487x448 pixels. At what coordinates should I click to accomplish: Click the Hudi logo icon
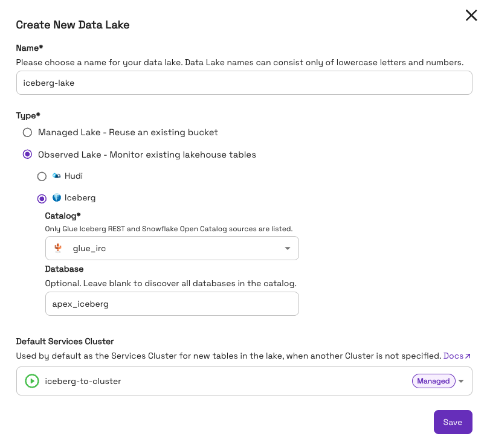[x=57, y=176]
